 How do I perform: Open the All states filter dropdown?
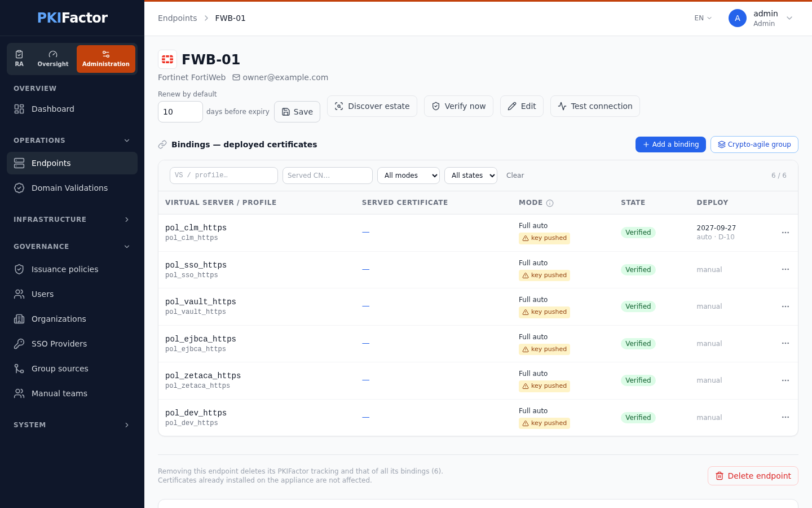tap(471, 176)
